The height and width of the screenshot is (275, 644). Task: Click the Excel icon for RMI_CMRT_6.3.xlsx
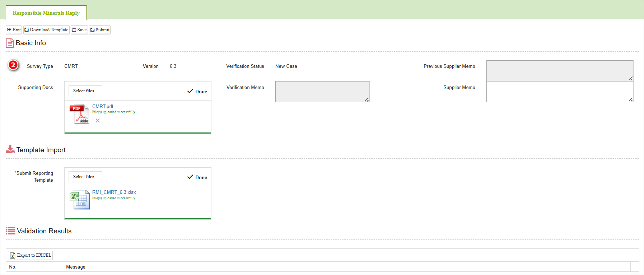(80, 200)
